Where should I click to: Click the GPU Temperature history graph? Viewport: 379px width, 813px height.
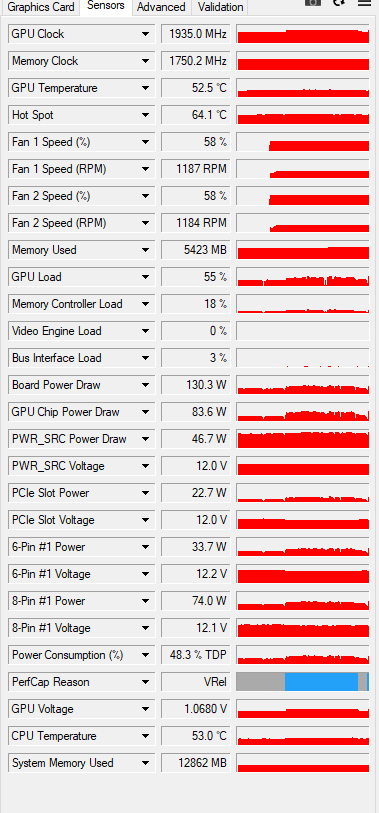click(x=303, y=88)
